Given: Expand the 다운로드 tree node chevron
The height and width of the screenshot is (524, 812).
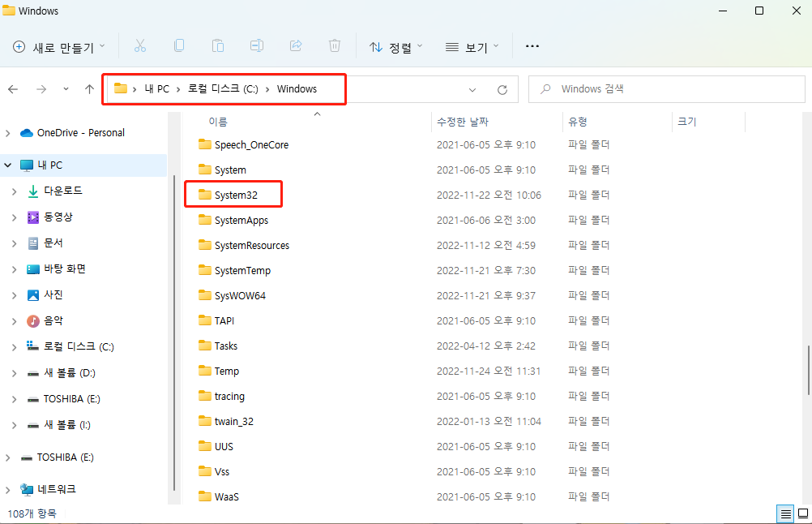Looking at the screenshot, I should [x=14, y=191].
